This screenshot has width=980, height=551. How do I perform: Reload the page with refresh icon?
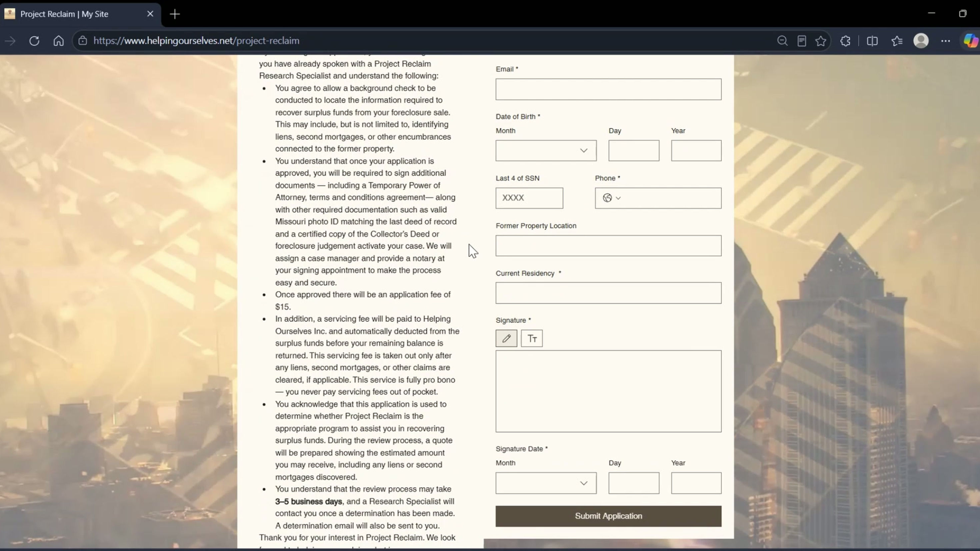[34, 41]
